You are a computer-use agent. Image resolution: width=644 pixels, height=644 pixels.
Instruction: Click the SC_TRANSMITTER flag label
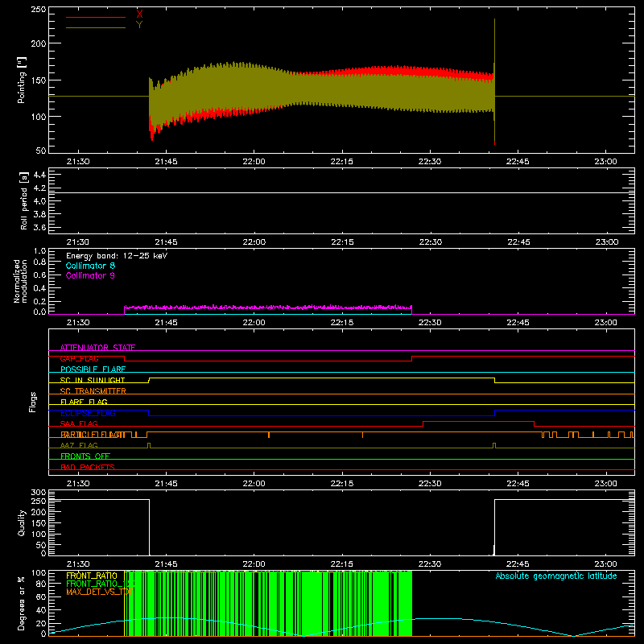(x=93, y=391)
